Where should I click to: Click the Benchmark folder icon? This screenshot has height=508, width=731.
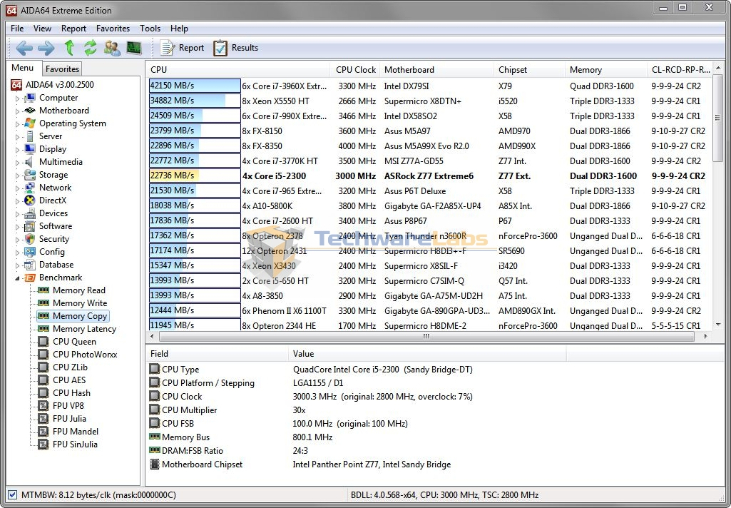[x=30, y=278]
